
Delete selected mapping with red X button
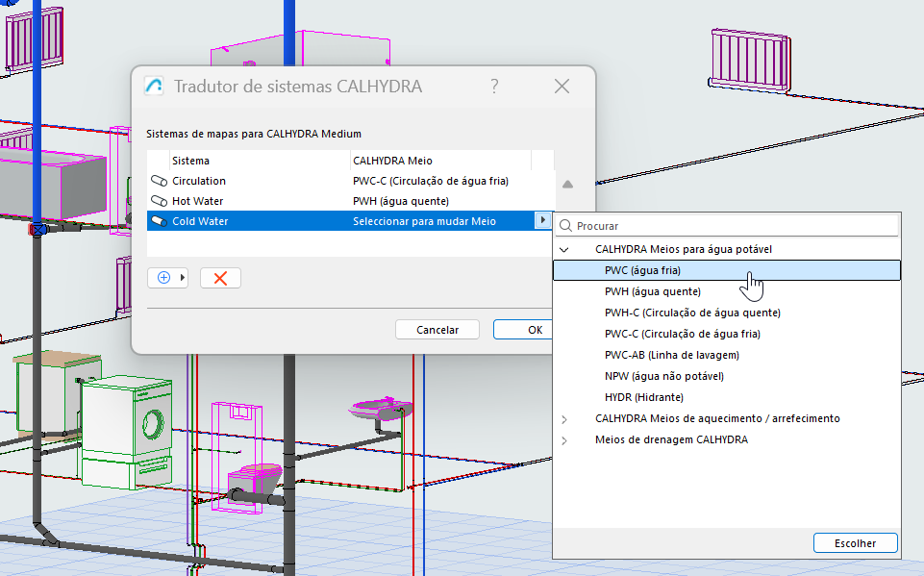pyautogui.click(x=220, y=278)
